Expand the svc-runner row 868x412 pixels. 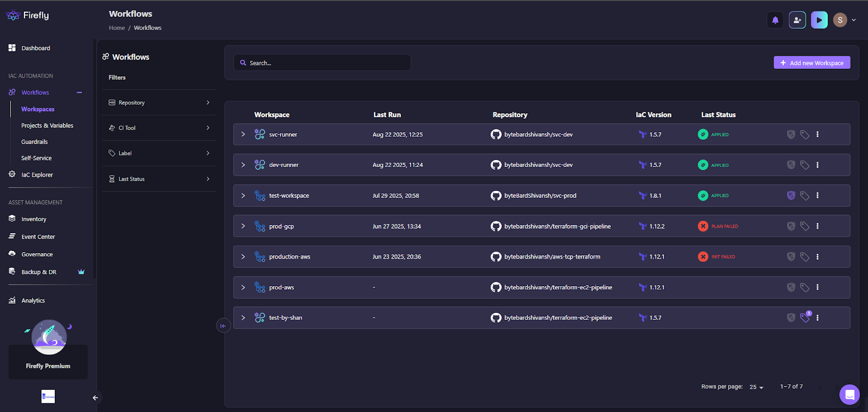click(x=243, y=134)
